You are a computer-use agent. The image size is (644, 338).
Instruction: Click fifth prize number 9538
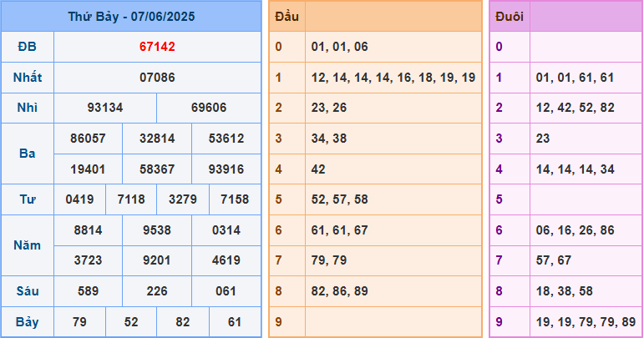click(157, 230)
